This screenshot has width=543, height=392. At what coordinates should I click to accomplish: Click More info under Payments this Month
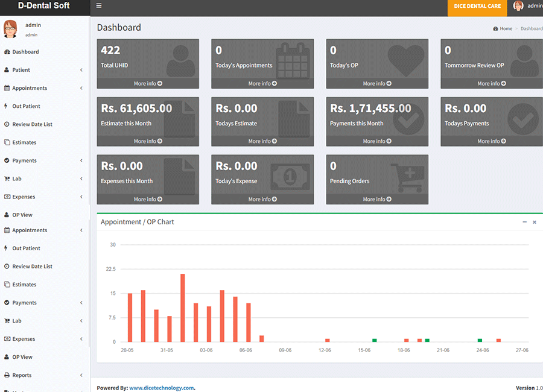(x=377, y=141)
